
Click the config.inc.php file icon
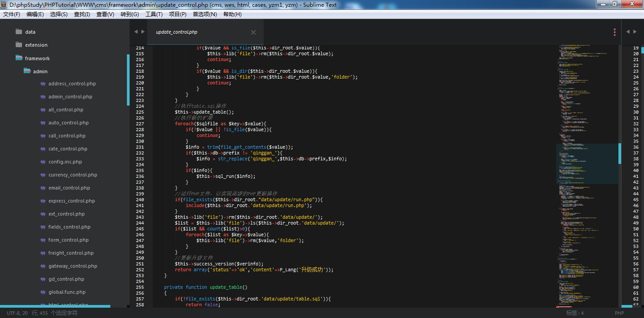[43, 162]
